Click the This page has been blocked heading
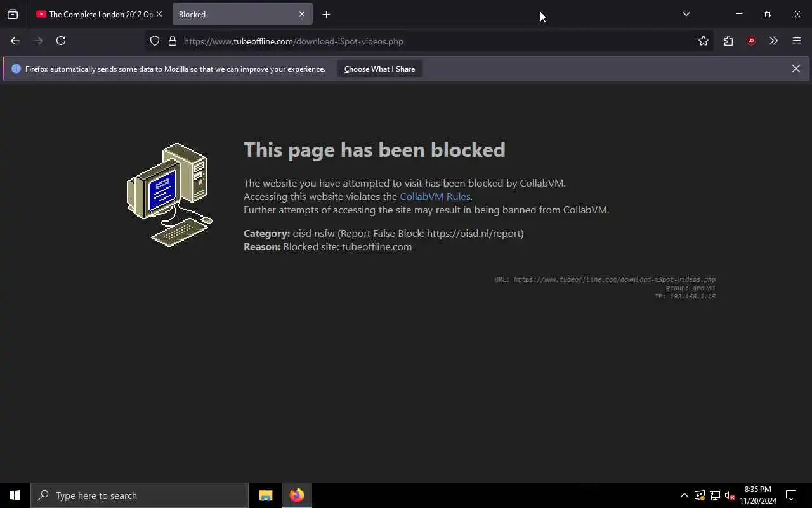This screenshot has height=508, width=812. click(x=374, y=149)
